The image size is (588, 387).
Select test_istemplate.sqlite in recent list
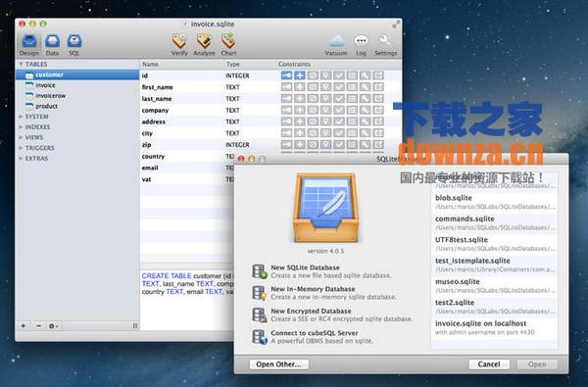tap(494, 266)
